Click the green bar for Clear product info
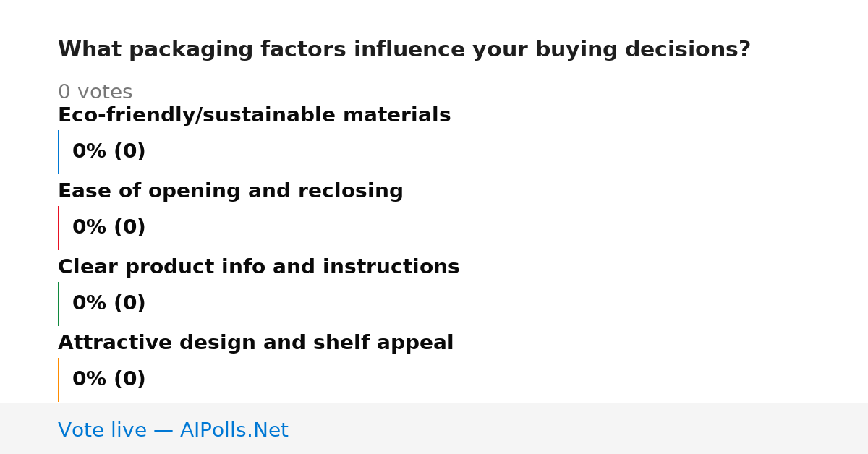Screen dimensions: 868x454 [x=58, y=304]
